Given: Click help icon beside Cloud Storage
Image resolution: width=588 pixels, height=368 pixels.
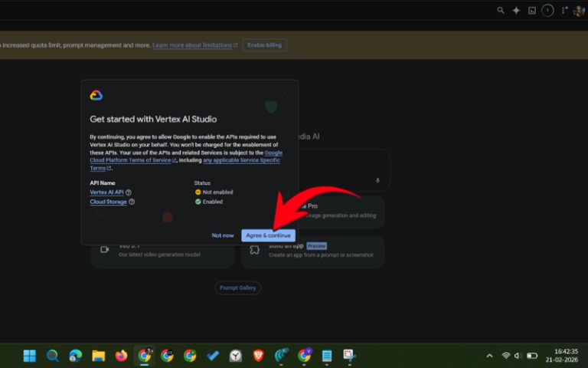Looking at the screenshot, I should [132, 202].
